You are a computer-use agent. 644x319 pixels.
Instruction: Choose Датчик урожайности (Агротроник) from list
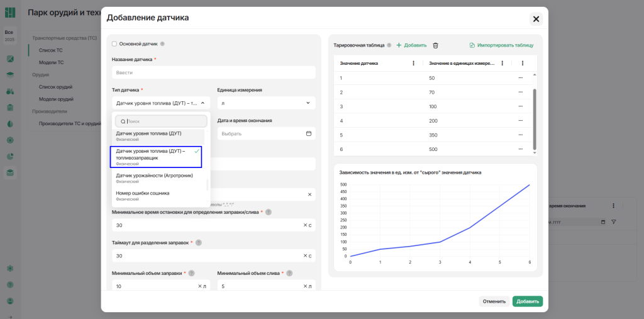point(155,178)
